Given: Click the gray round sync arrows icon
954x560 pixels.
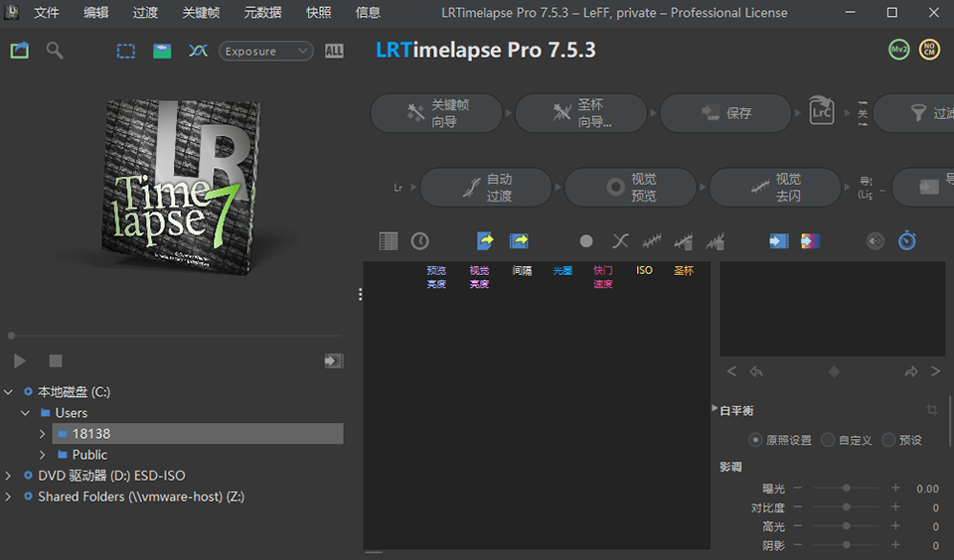Looking at the screenshot, I should pyautogui.click(x=874, y=241).
